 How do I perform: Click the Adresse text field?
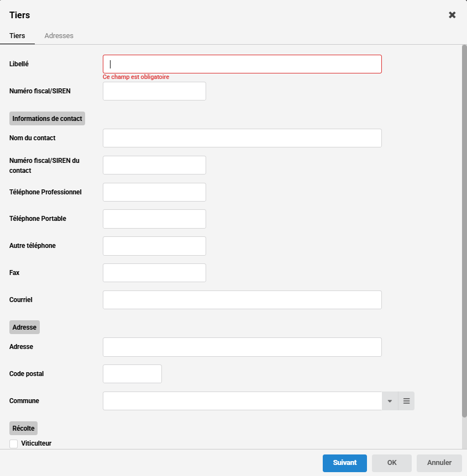pyautogui.click(x=242, y=347)
